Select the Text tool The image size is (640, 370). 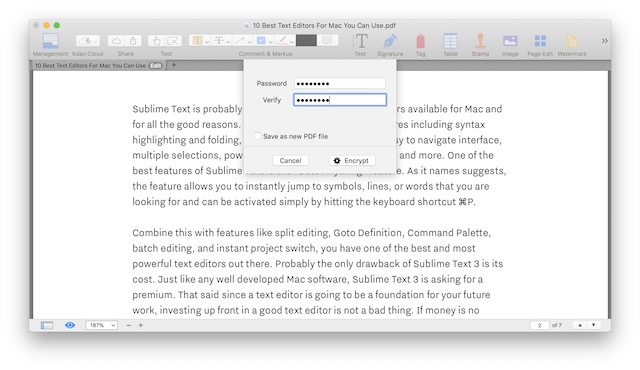360,41
